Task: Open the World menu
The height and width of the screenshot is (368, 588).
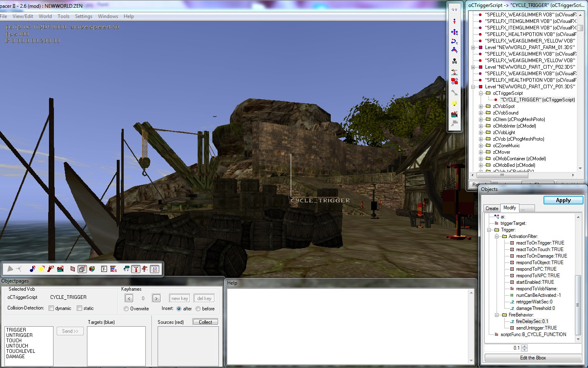Action: point(45,16)
